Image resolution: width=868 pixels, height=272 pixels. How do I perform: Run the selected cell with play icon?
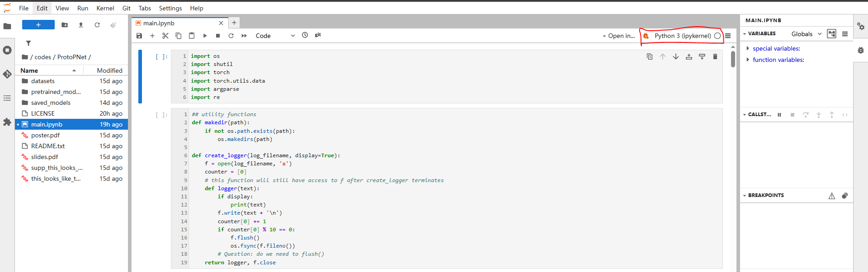tap(205, 36)
